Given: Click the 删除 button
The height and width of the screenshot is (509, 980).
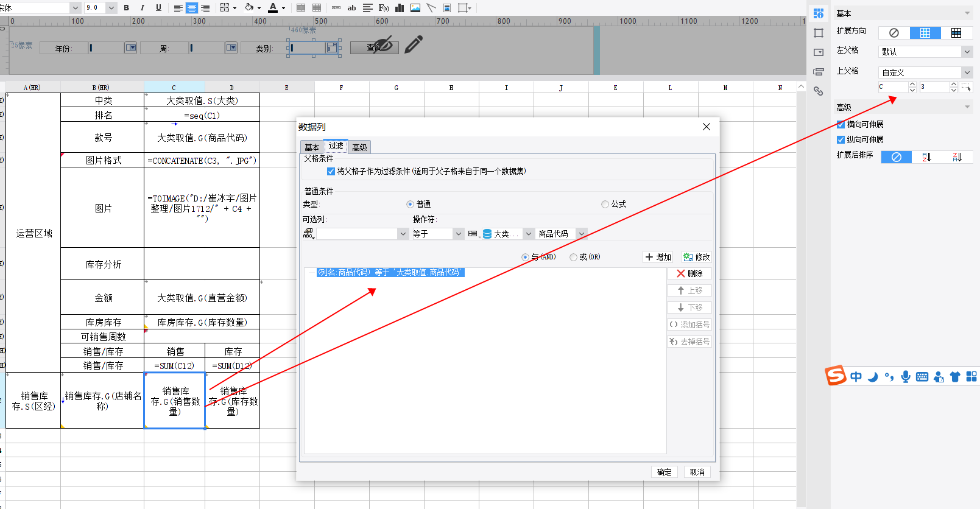Looking at the screenshot, I should (689, 274).
